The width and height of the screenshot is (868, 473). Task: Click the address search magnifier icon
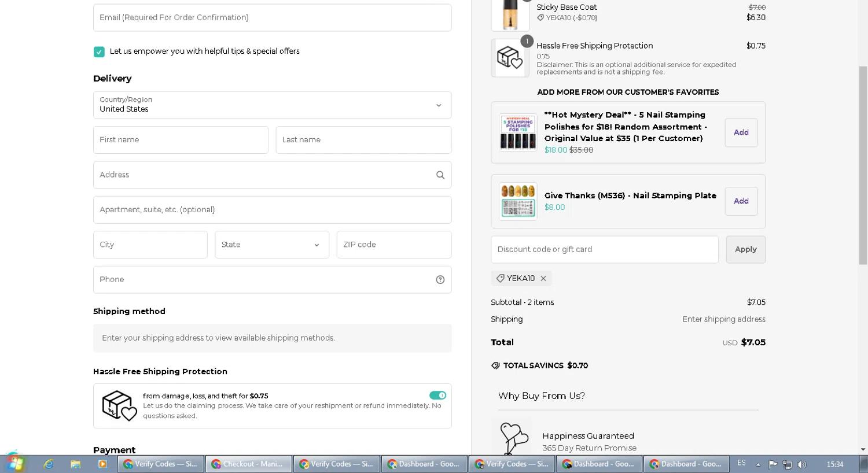tap(440, 175)
